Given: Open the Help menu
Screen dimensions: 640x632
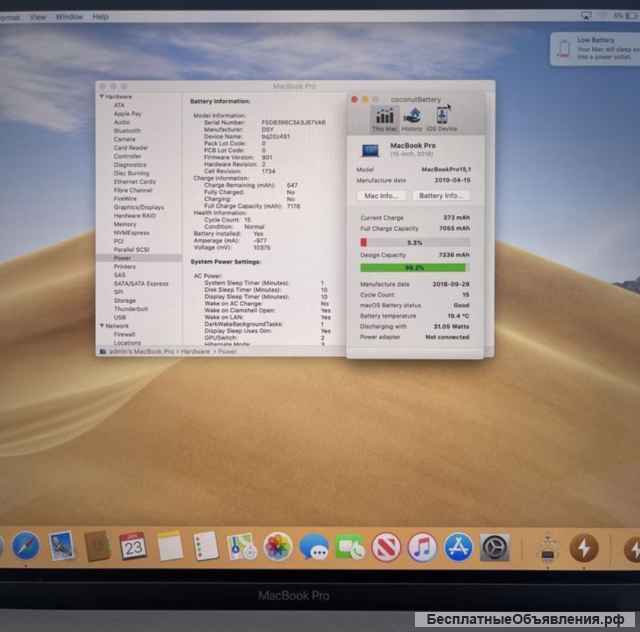Looking at the screenshot, I should click(100, 17).
